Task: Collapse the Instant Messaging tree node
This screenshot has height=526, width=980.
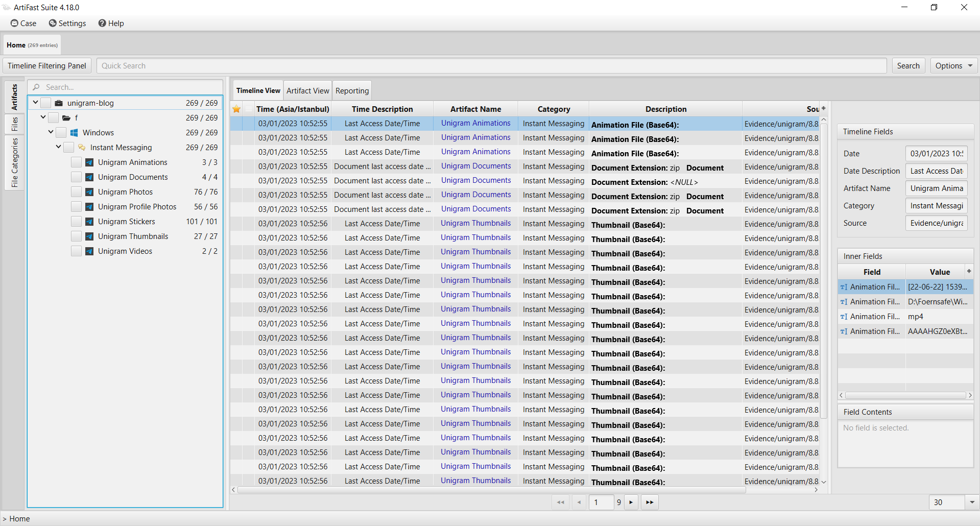Action: pyautogui.click(x=58, y=147)
